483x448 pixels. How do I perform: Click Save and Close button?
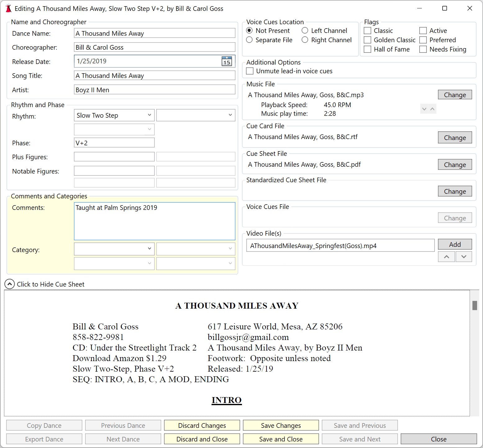point(281,439)
